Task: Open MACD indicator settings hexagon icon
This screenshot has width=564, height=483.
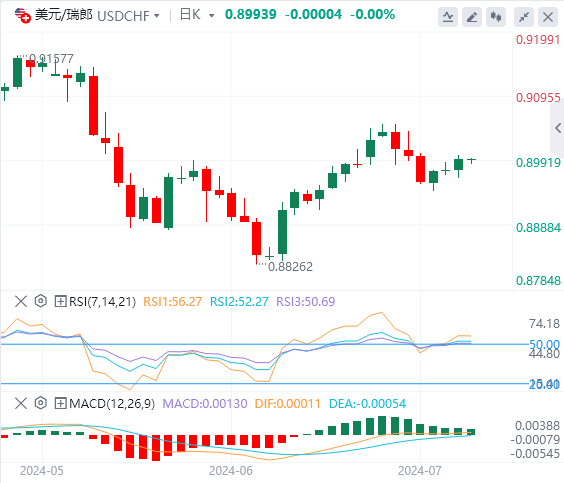Action: pos(41,403)
